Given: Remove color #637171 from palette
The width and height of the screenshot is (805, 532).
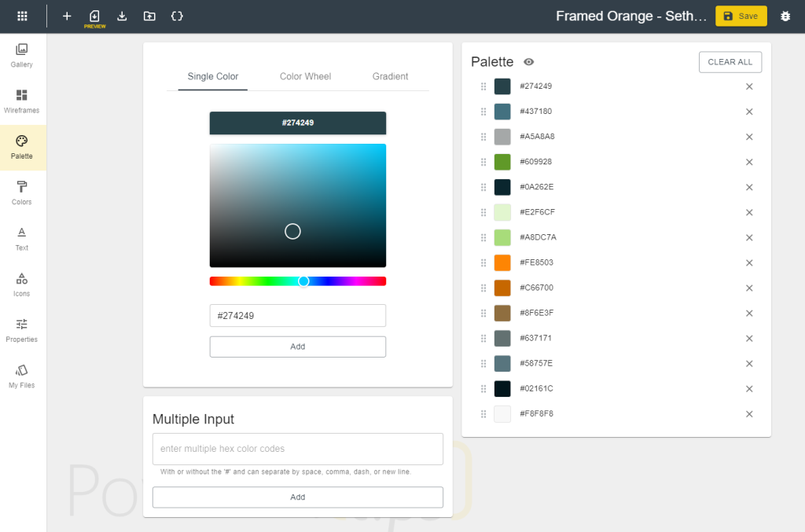Looking at the screenshot, I should [x=749, y=338].
